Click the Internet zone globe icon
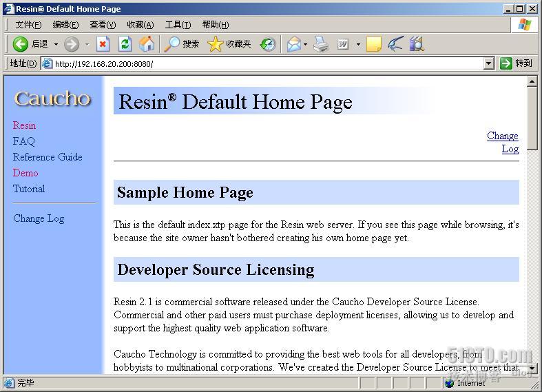This screenshot has height=392, width=542. click(x=449, y=383)
